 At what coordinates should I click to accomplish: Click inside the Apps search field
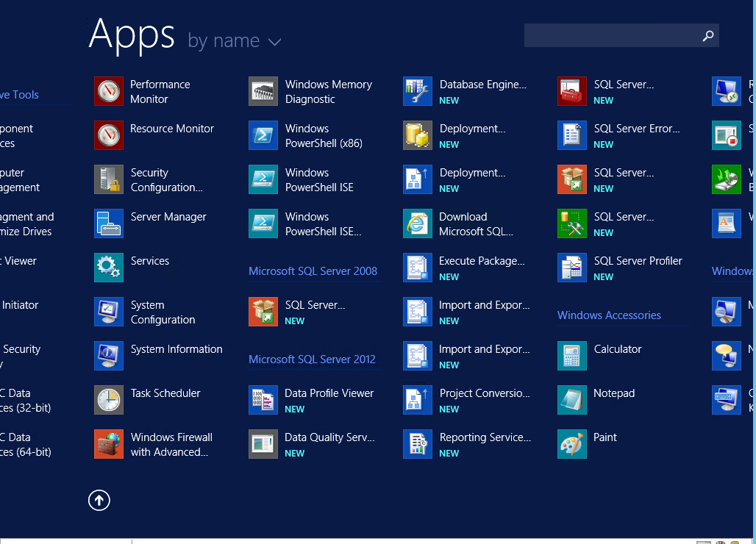621,36
